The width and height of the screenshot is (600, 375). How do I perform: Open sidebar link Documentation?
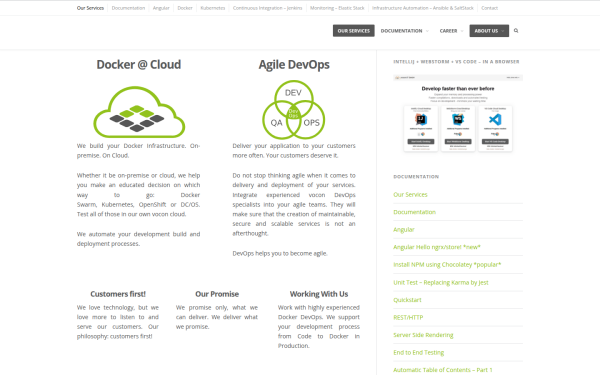click(414, 212)
